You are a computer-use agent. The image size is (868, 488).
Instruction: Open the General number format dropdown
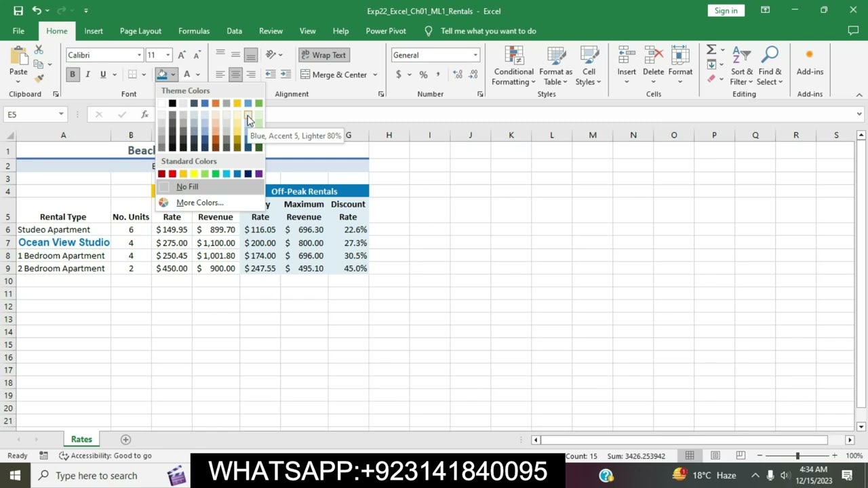[x=475, y=55]
